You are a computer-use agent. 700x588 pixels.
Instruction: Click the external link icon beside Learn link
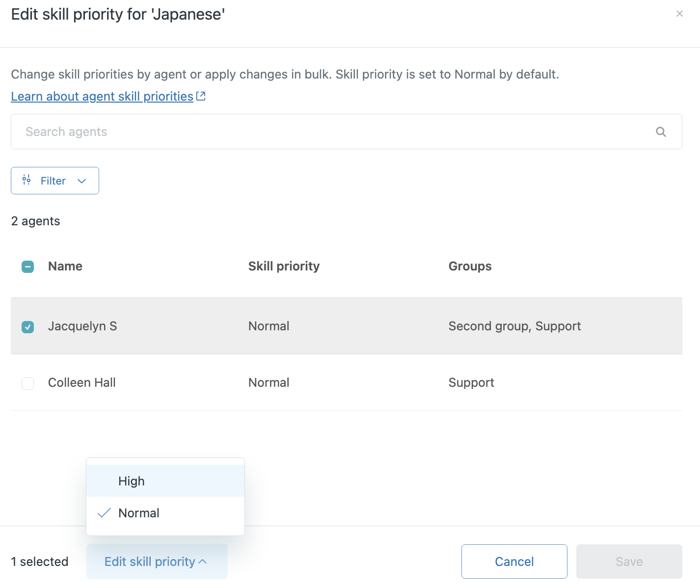201,96
